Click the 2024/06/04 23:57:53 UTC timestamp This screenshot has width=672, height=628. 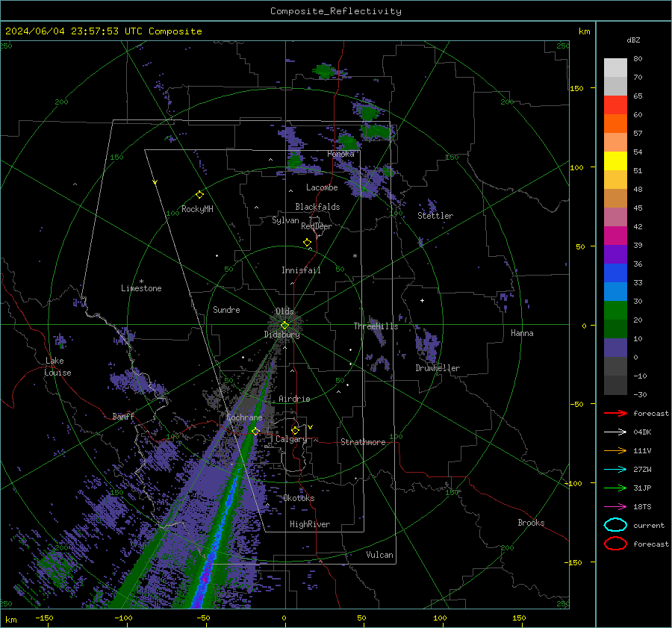tap(74, 31)
